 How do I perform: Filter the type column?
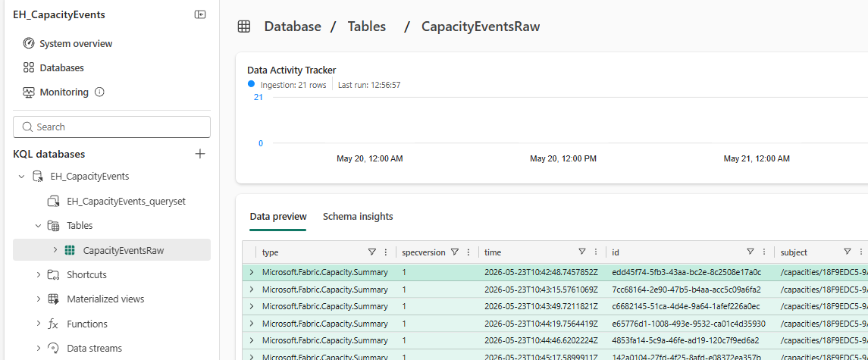pos(371,252)
